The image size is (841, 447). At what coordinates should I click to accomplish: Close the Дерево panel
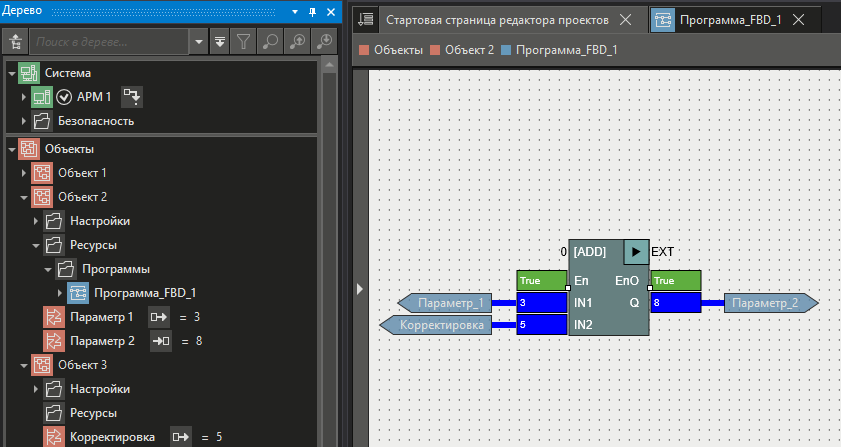(x=331, y=12)
